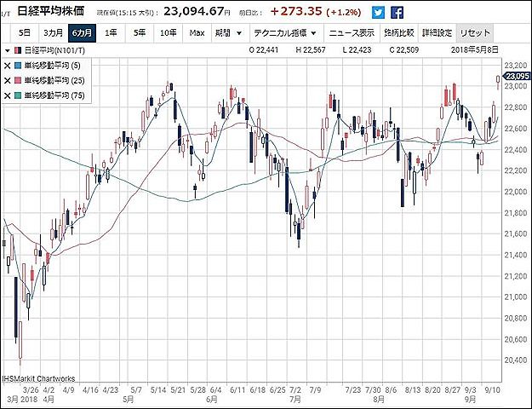
Task: Open the 期間 dropdown
Action: tap(229, 33)
